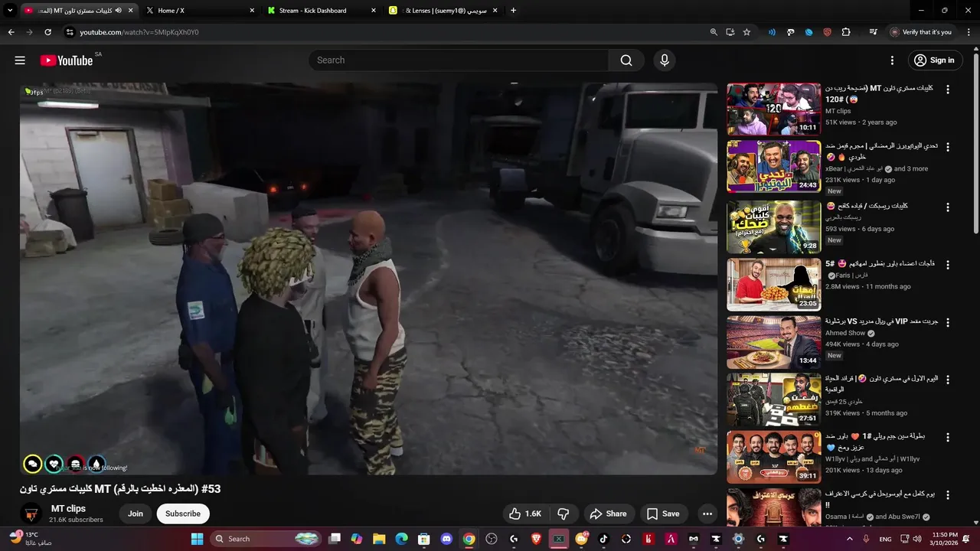The height and width of the screenshot is (551, 980).
Task: Open the xBear 24:43 video thumbnail
Action: click(773, 167)
